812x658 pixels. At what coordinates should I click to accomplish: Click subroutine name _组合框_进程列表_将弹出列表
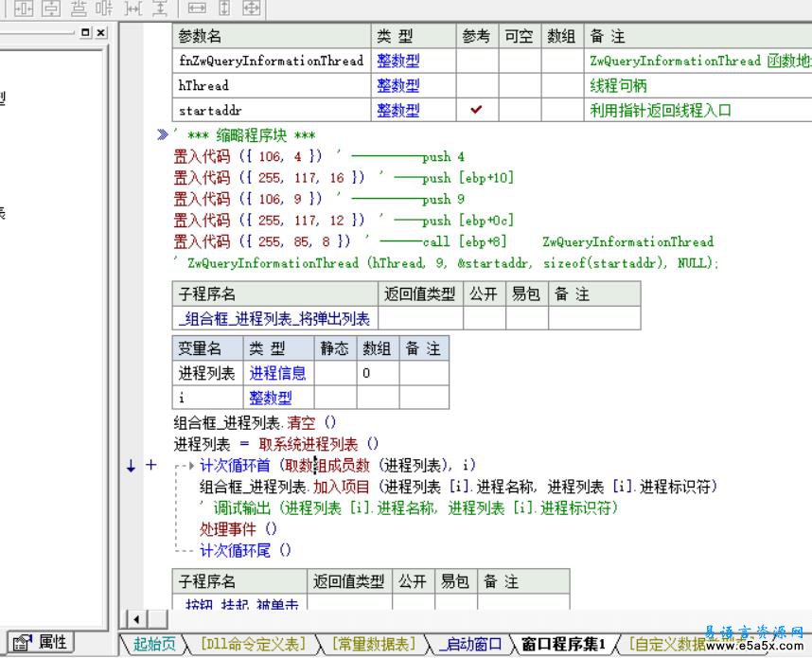tap(274, 319)
